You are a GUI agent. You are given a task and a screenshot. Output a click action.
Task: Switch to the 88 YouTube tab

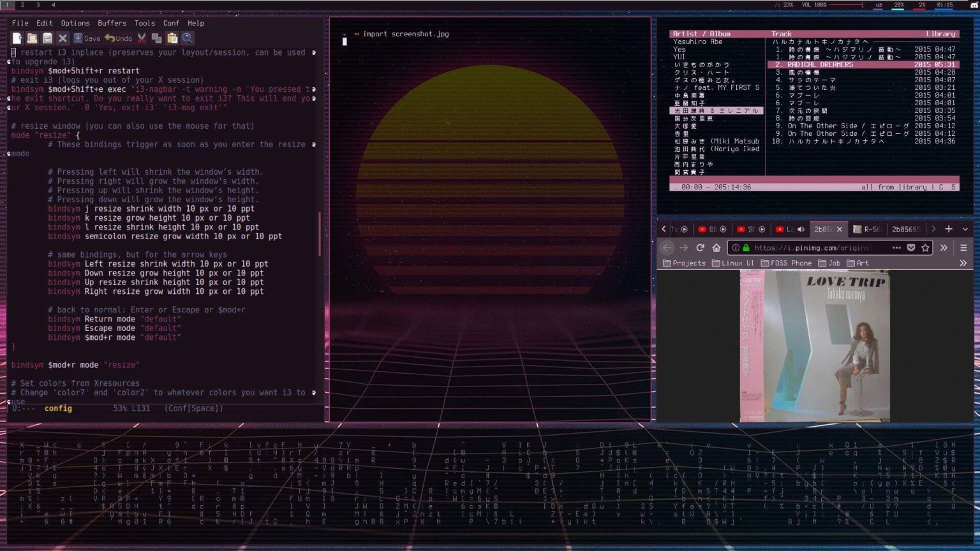point(713,229)
